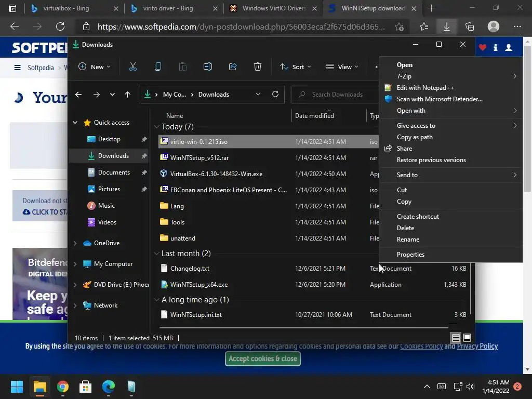Open Microsoft Store from the taskbar

(x=86, y=387)
